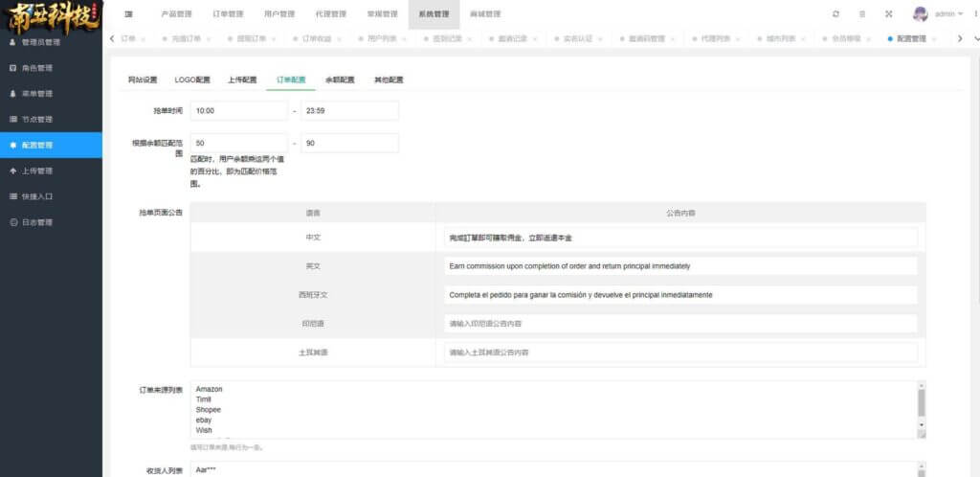The height and width of the screenshot is (477, 980).
Task: Click the 南亚科技 logo
Action: pyautogui.click(x=52, y=17)
